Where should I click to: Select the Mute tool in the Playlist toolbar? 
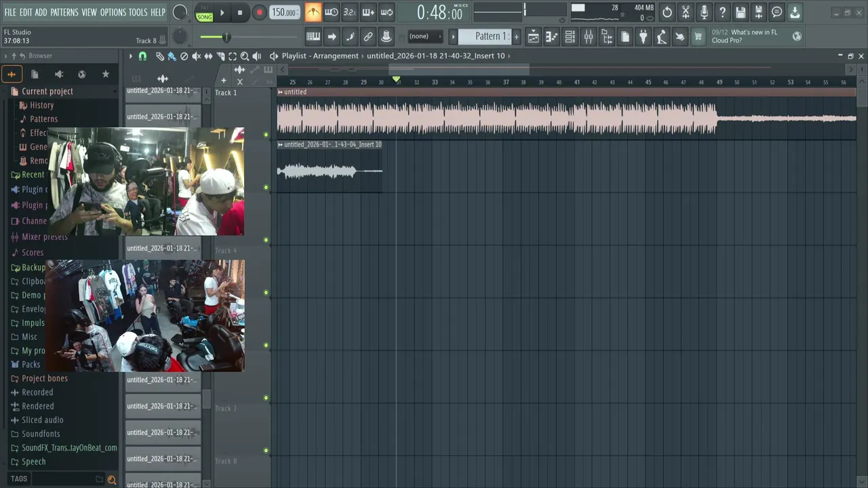click(x=197, y=56)
